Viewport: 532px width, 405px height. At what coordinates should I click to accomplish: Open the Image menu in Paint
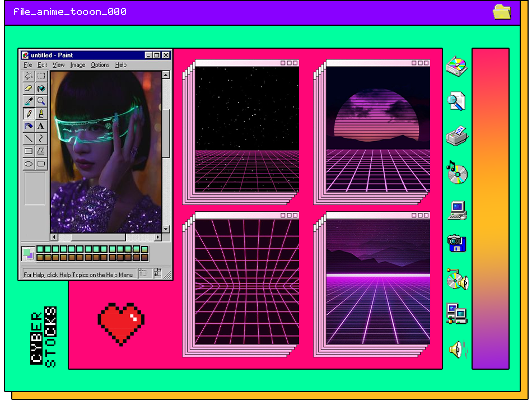pos(78,65)
